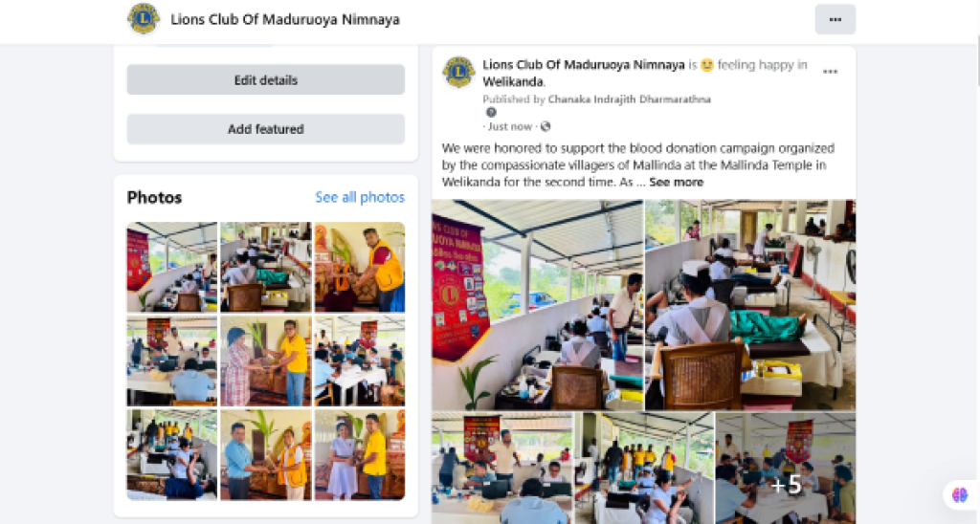Open Photos thumbnail of man in yellow vest
The width and height of the screenshot is (980, 524).
pos(360,267)
